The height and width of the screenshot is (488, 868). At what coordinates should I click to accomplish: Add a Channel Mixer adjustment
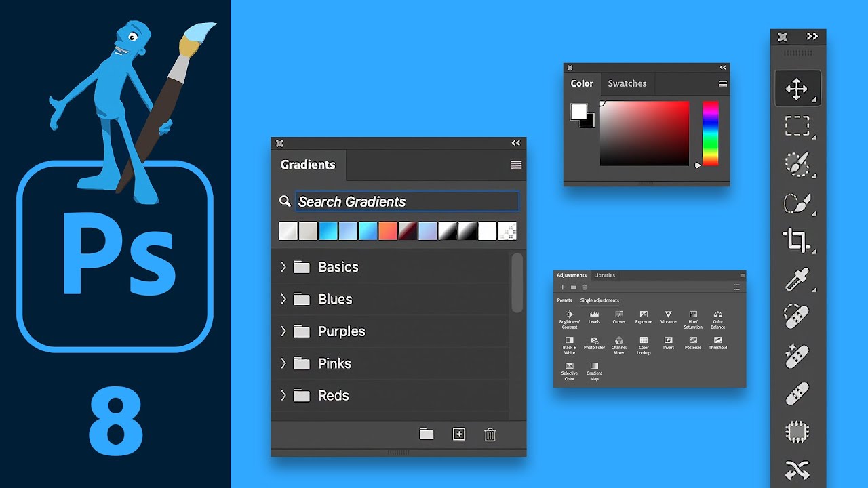coord(619,345)
